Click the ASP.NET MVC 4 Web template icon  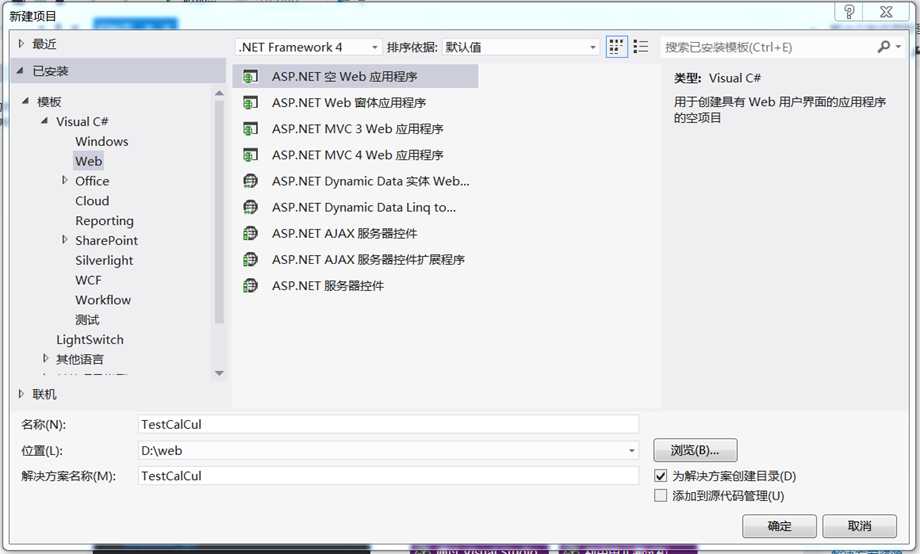click(251, 155)
